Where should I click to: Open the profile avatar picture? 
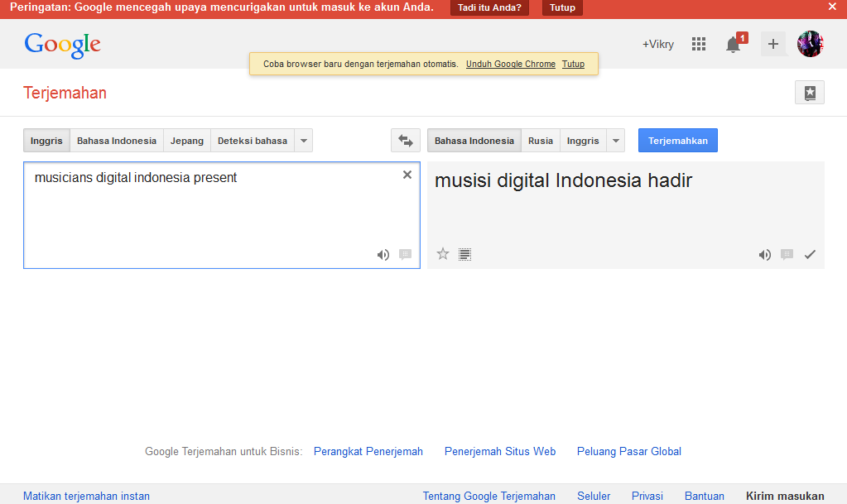(x=811, y=44)
